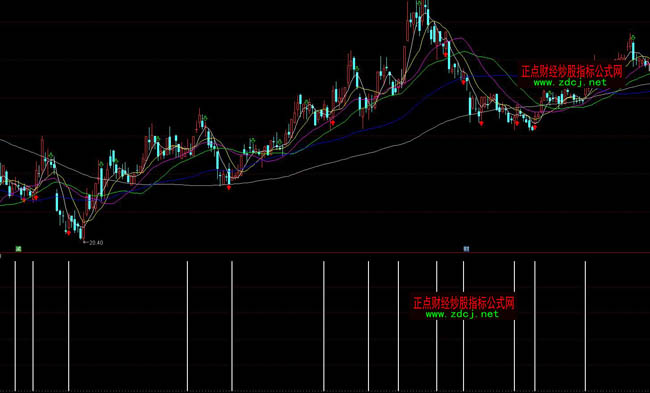Click the 20.40 lowest price label

pos(96,243)
